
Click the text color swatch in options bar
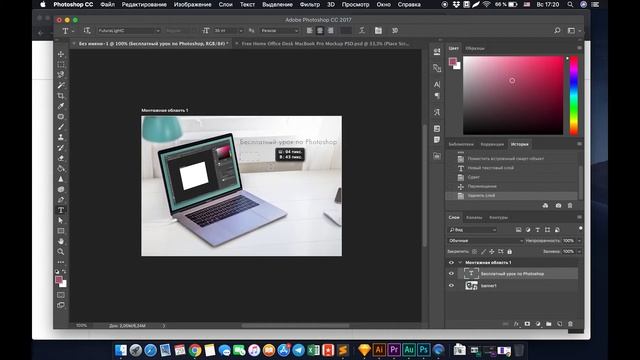click(x=346, y=31)
